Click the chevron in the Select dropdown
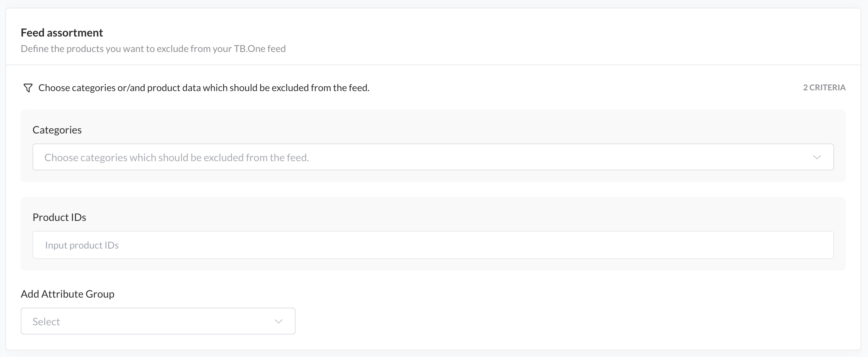 pyautogui.click(x=279, y=321)
